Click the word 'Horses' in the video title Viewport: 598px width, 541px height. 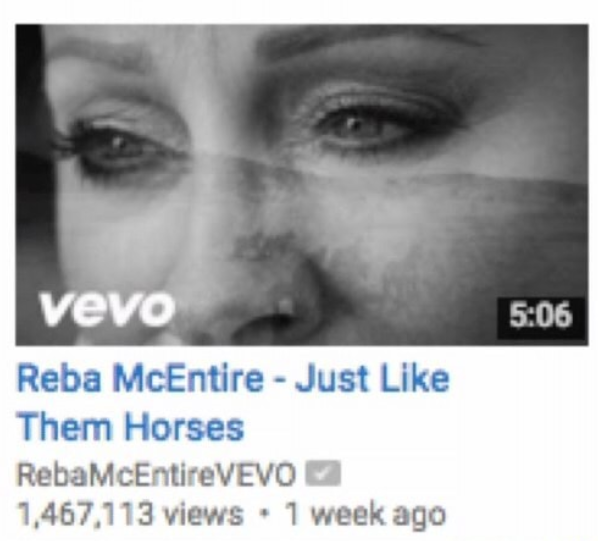coord(184,426)
